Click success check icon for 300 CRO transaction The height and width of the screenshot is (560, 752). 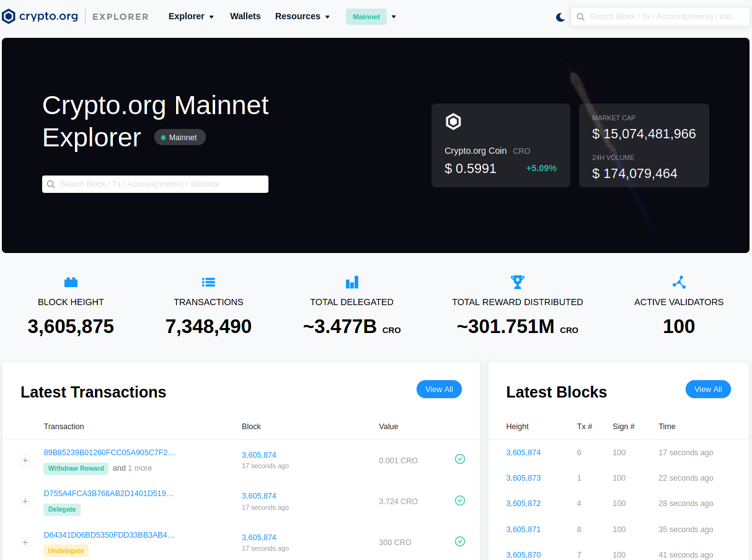click(x=460, y=541)
